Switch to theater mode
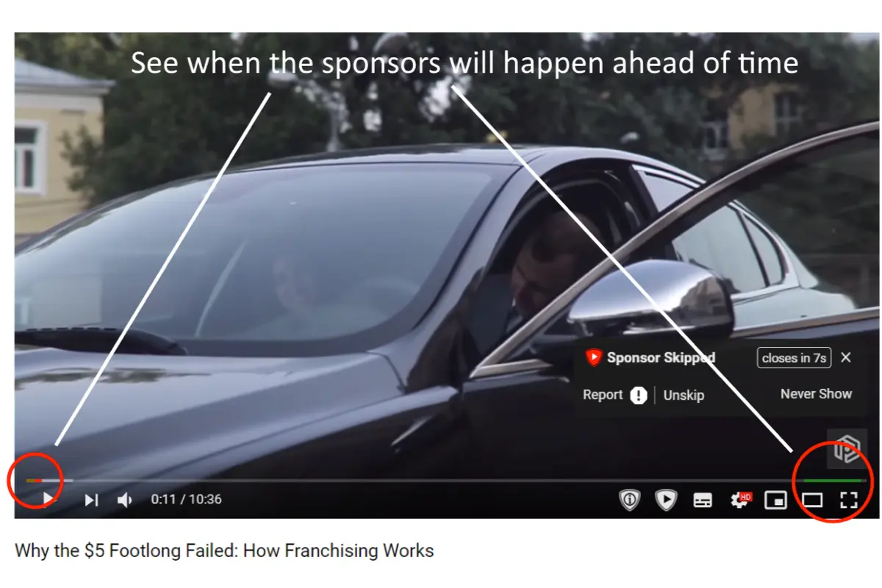The image size is (882, 588). (x=812, y=501)
